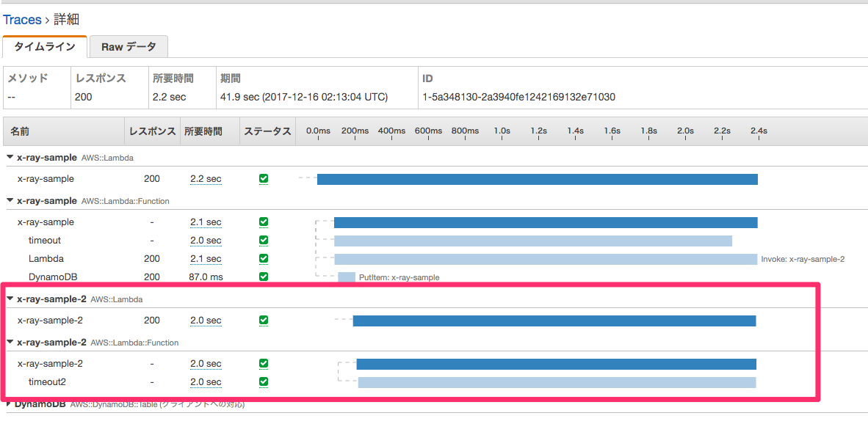868x435 pixels.
Task: Collapse the x-ray-sample AWS::Lambda section
Action: coord(9,157)
